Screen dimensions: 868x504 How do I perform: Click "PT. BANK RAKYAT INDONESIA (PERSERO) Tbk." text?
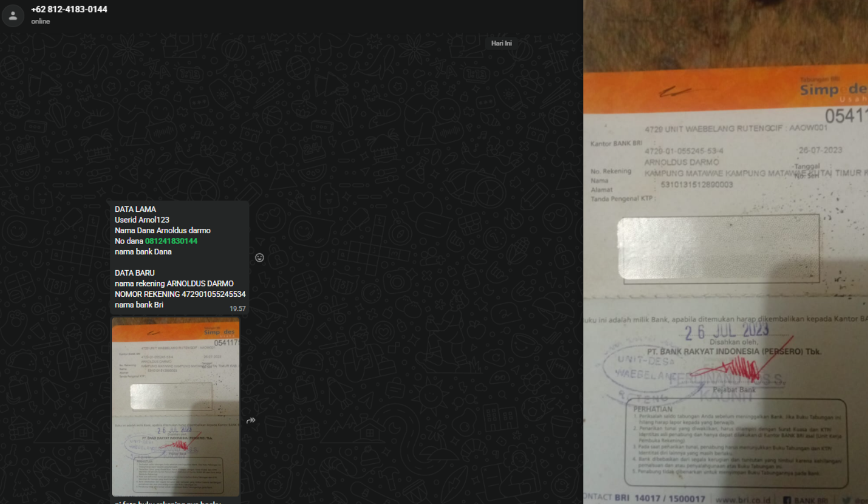click(x=734, y=352)
